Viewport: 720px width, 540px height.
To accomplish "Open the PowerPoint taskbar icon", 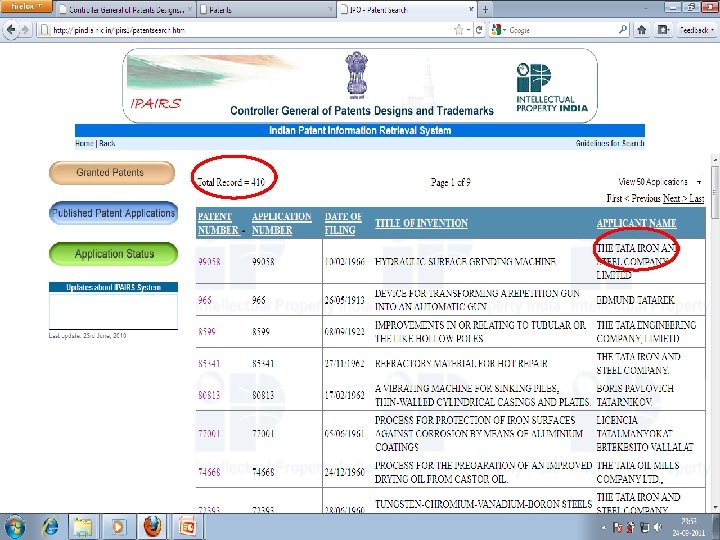I will pos(187,527).
